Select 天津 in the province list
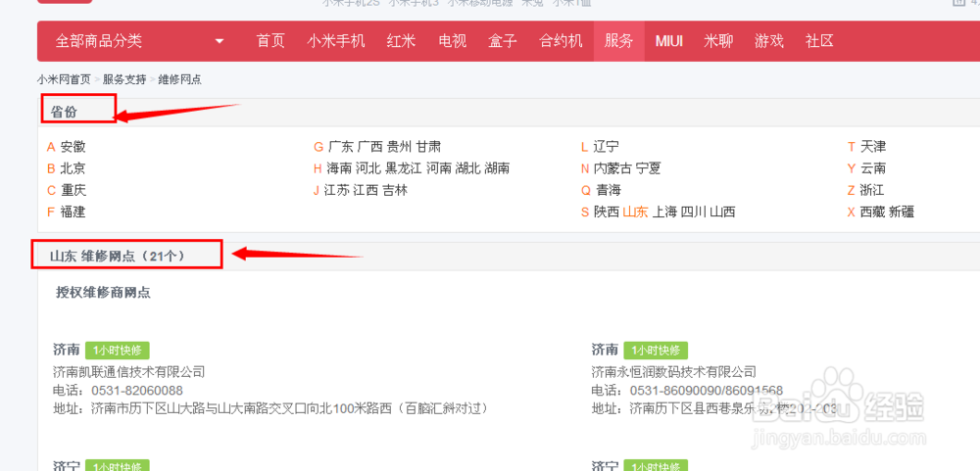This screenshot has height=471, width=980. [x=873, y=147]
